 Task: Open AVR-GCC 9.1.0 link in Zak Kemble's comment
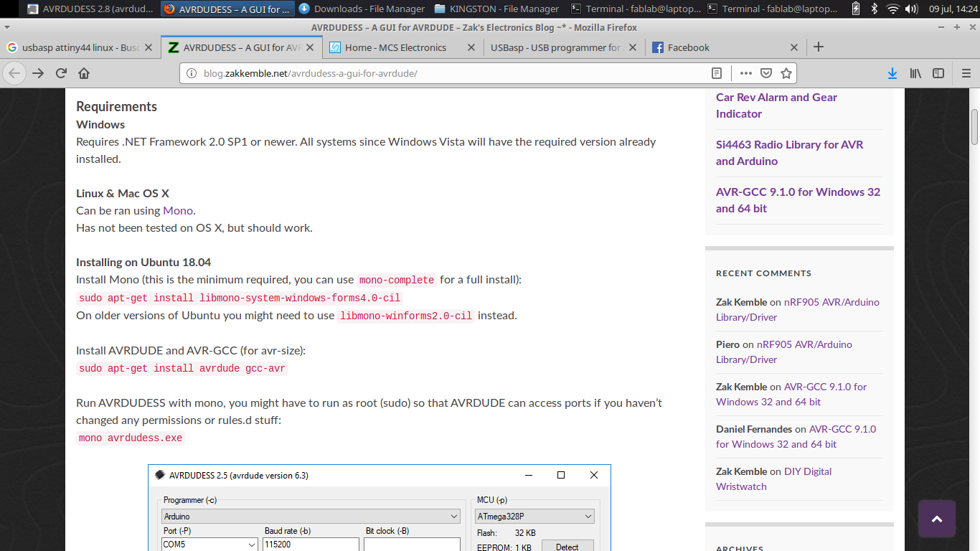pos(791,394)
